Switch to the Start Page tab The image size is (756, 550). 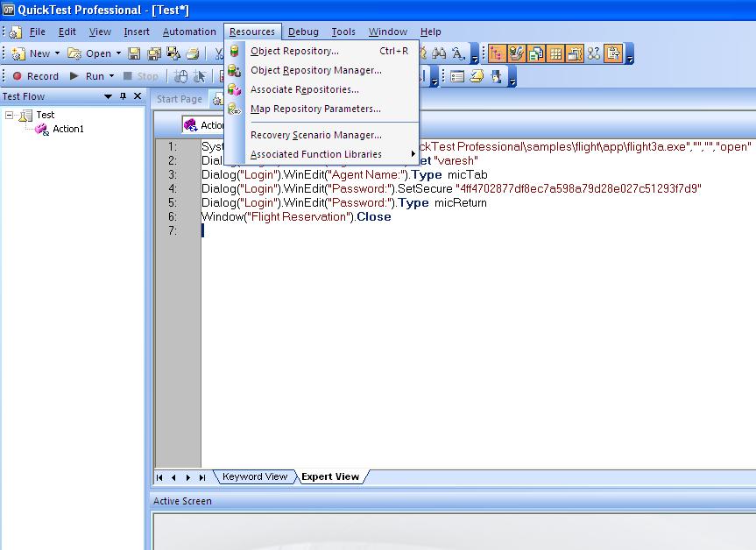(180, 99)
